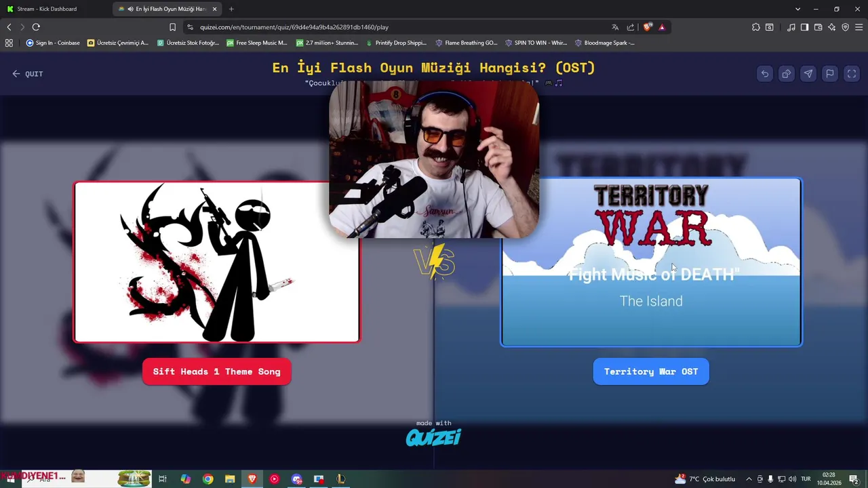The height and width of the screenshot is (488, 868).
Task: Open the Brave VPN shield icon
Action: coord(846,27)
